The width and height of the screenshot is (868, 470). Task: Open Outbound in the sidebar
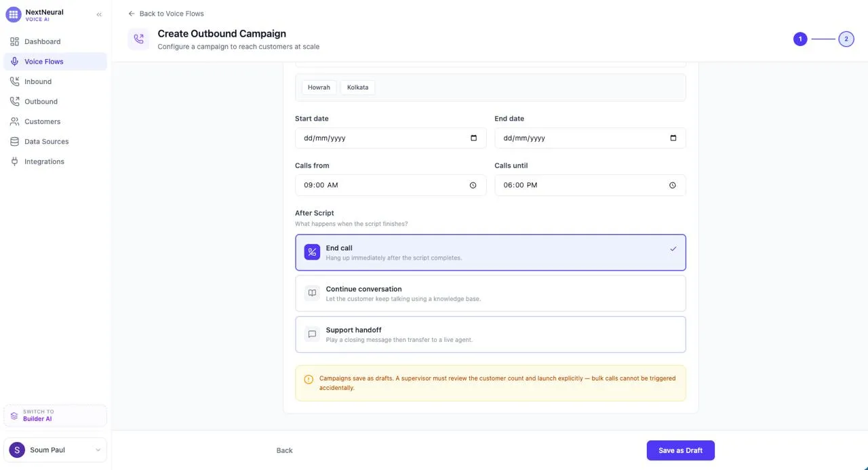point(55,102)
